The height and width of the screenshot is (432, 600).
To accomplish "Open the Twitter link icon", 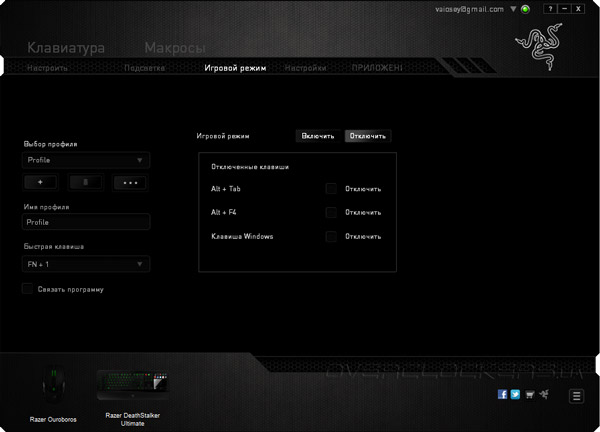I will coord(515,394).
